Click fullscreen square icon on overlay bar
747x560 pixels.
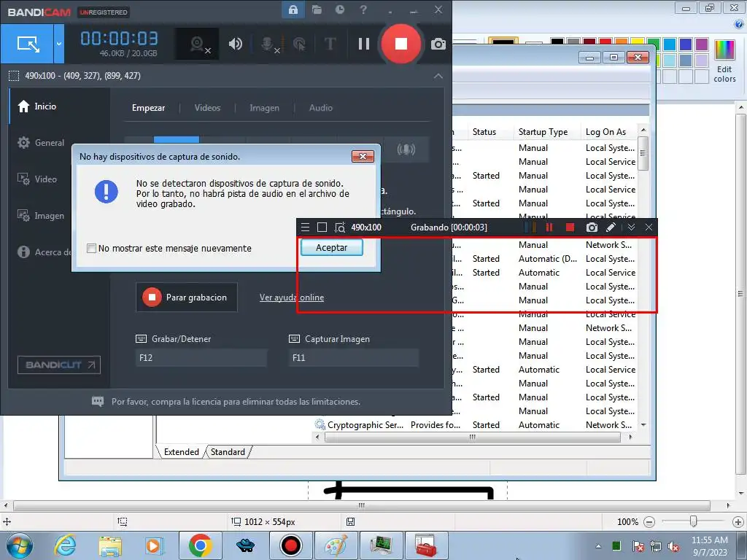[x=322, y=227]
